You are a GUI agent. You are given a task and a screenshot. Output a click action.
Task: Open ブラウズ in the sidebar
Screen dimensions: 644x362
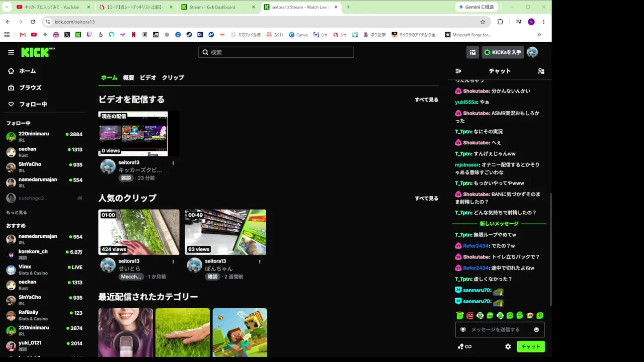(x=25, y=87)
